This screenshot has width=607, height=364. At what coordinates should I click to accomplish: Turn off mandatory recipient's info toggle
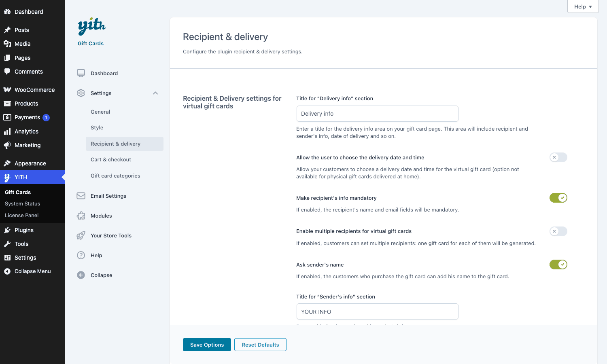click(558, 198)
